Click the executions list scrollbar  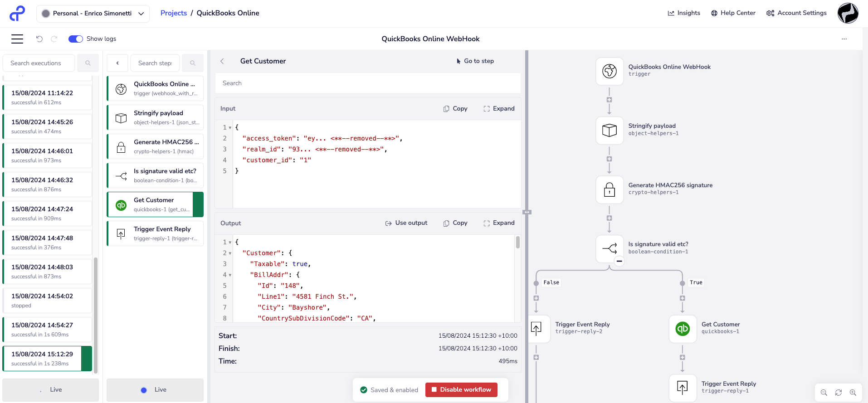pyautogui.click(x=96, y=315)
